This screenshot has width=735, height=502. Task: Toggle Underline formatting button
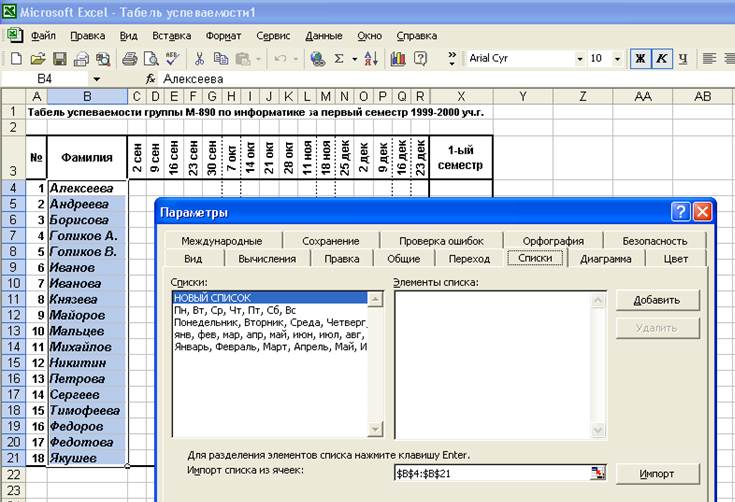pos(683,59)
